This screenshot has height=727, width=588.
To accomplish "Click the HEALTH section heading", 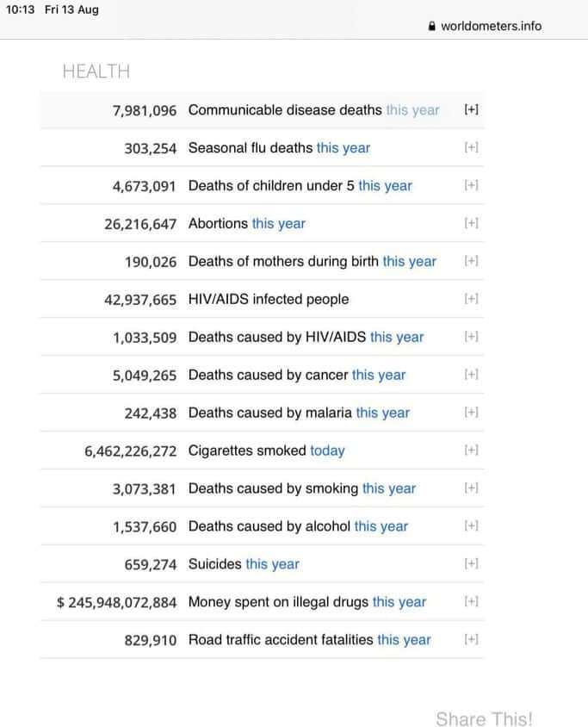I will coord(96,71).
